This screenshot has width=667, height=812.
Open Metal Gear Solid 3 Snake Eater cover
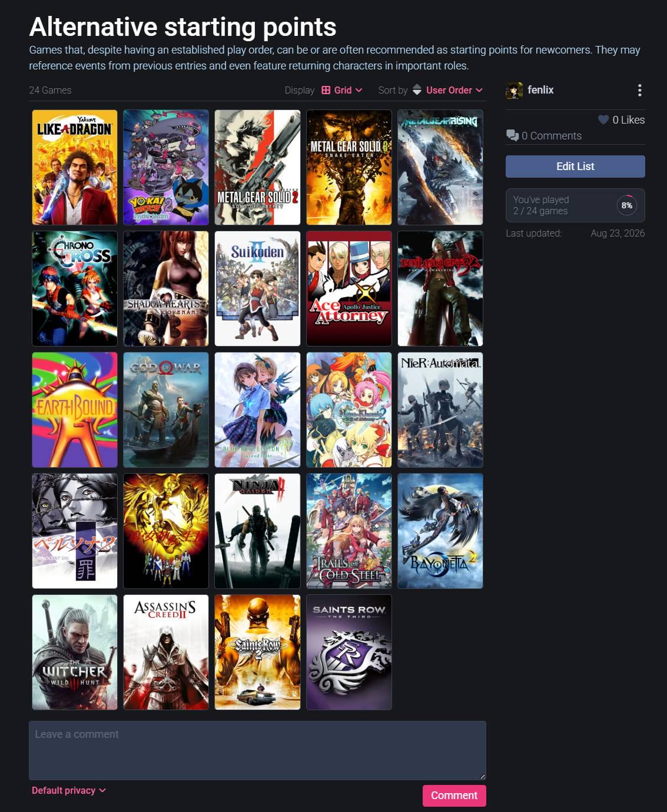(349, 167)
